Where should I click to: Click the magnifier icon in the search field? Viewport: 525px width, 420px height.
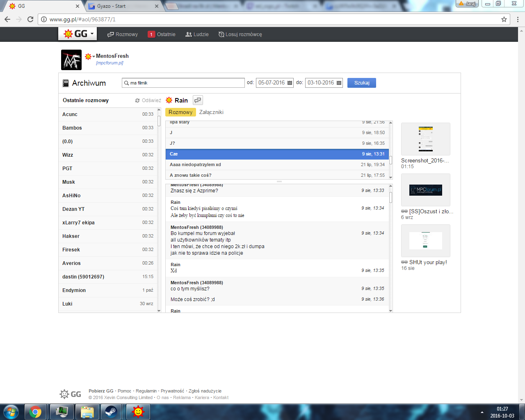[127, 83]
